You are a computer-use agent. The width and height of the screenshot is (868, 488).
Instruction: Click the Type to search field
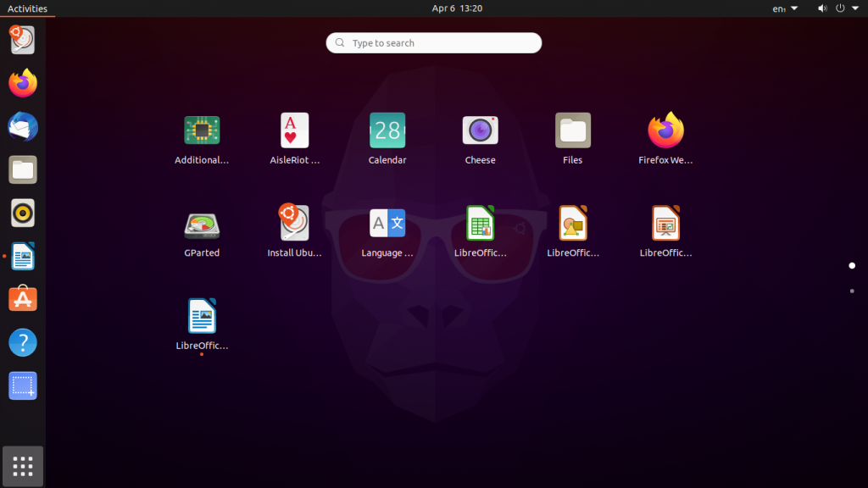click(433, 42)
